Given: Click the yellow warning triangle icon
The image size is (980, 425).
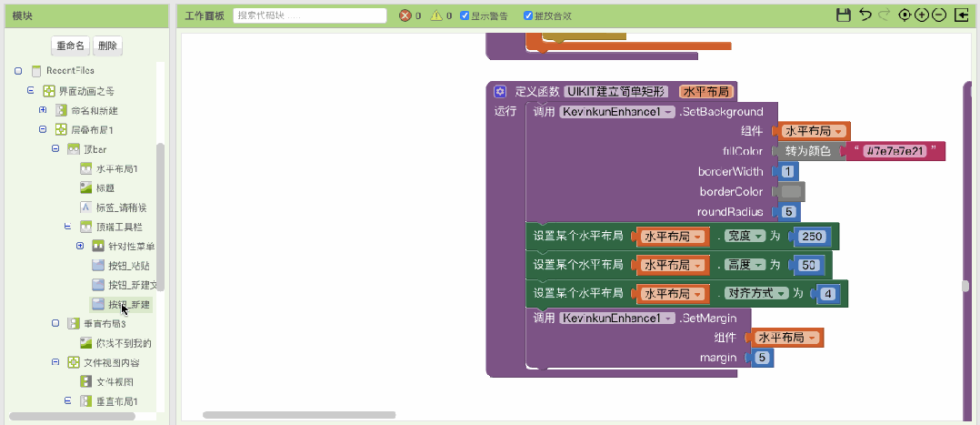Looking at the screenshot, I should [437, 15].
